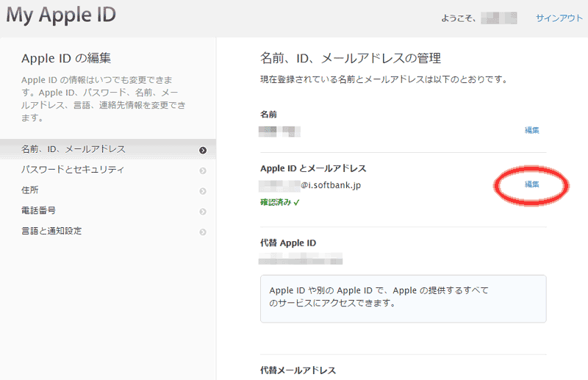Click the 代替メールアドレス heading
588x380 pixels.
pos(298,370)
